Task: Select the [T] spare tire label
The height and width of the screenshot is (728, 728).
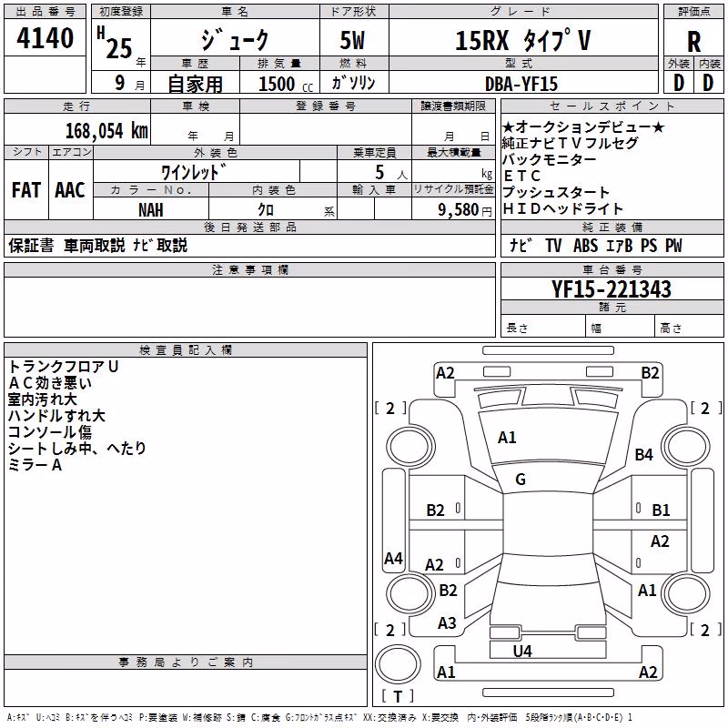Action: click(398, 696)
